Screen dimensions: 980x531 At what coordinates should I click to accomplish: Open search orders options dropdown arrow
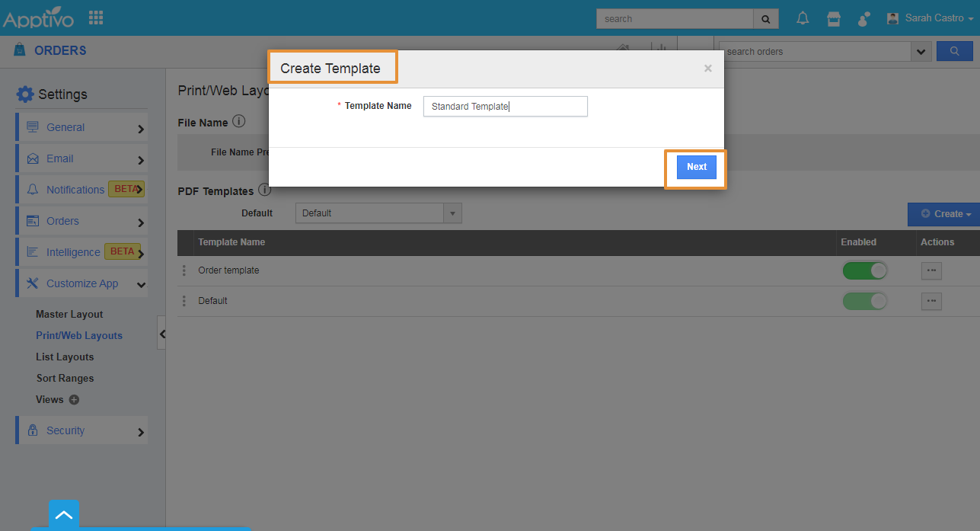click(921, 52)
